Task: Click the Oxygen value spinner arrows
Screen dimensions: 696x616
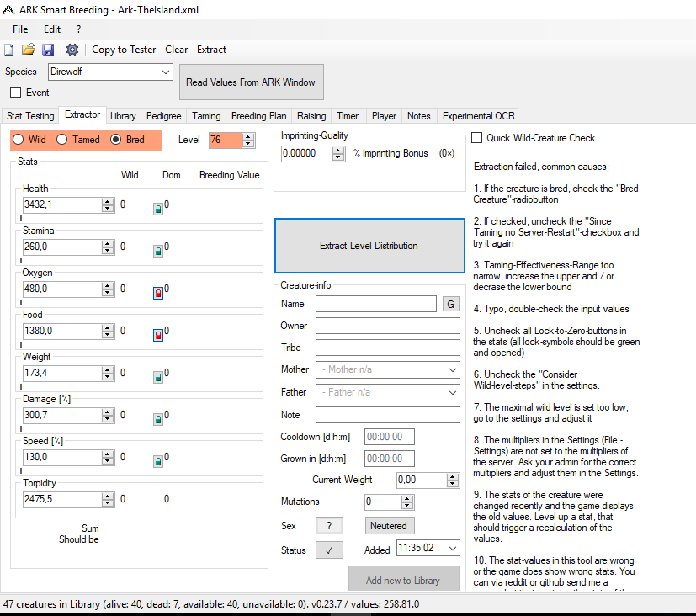Action: [108, 289]
